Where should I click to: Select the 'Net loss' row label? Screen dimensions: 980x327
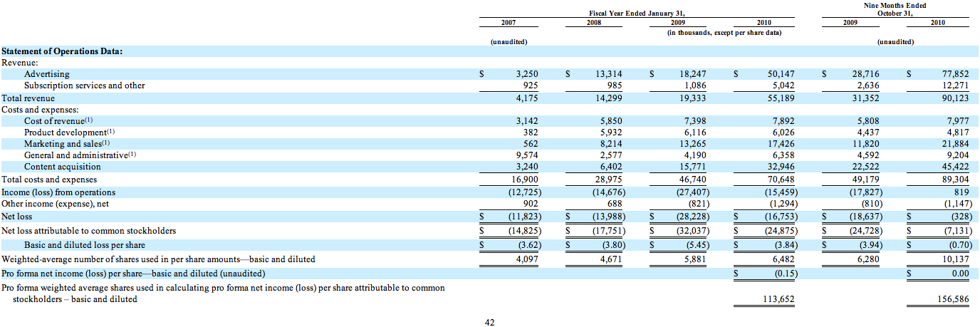tap(17, 217)
